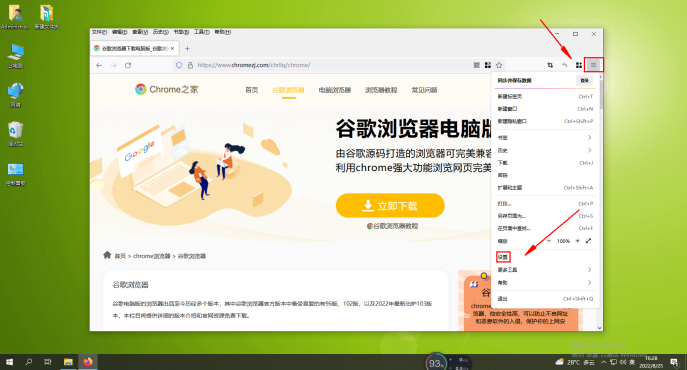The height and width of the screenshot is (370, 687).
Task: Select the Administrator folder desktop icon
Action: [x=15, y=17]
